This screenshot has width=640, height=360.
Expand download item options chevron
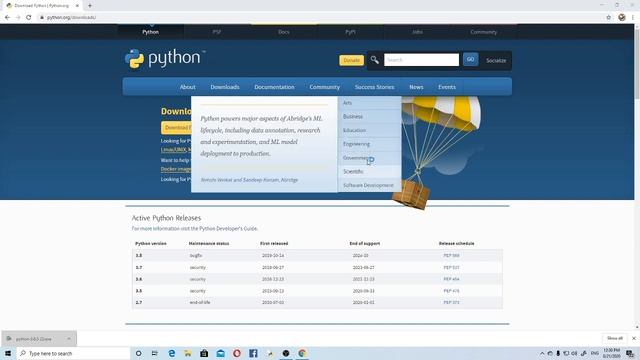coord(69,339)
